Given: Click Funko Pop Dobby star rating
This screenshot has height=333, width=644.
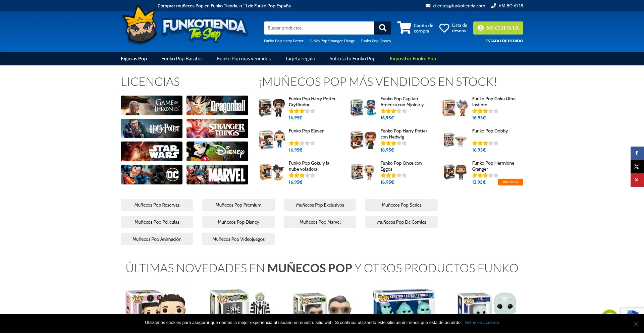Looking at the screenshot, I should [485, 143].
